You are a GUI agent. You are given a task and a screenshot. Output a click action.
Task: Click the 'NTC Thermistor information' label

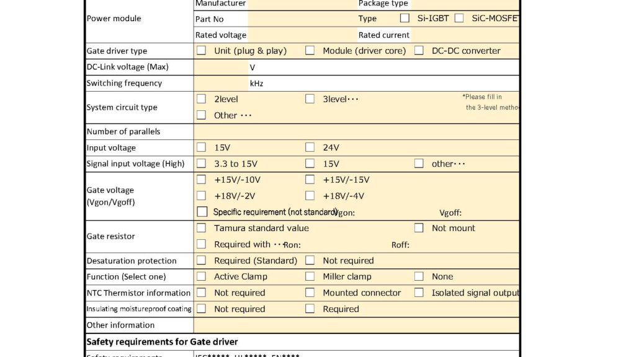(x=138, y=293)
